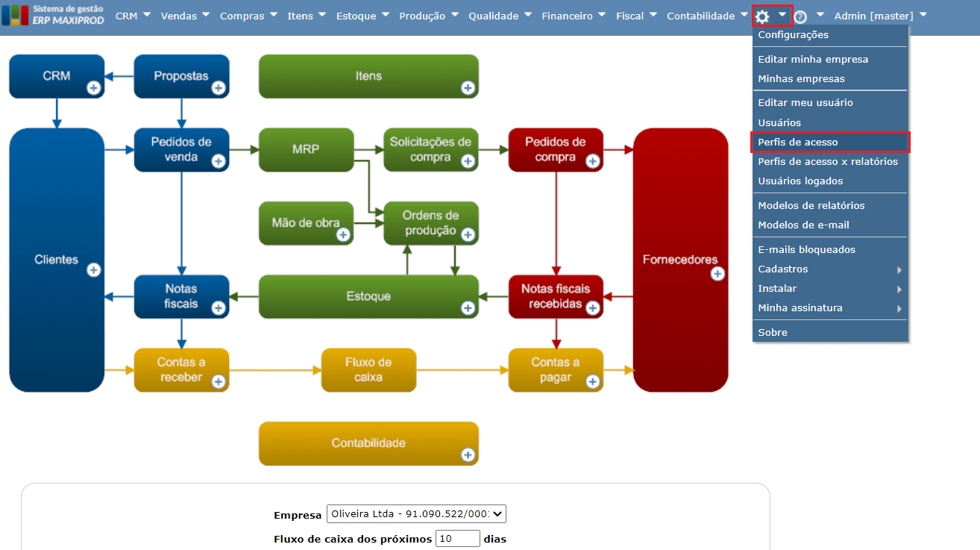980x550 pixels.
Task: Click plus icon on Estoque block
Action: 468,307
